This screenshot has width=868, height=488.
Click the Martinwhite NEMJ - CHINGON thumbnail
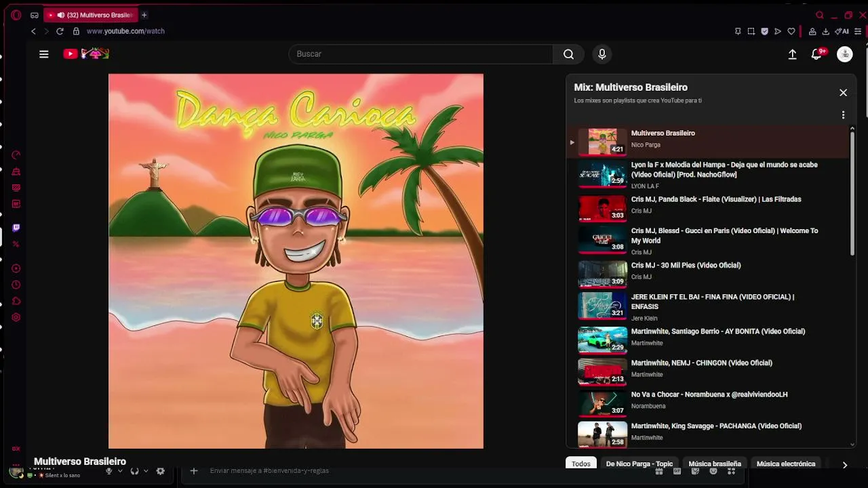pyautogui.click(x=602, y=372)
